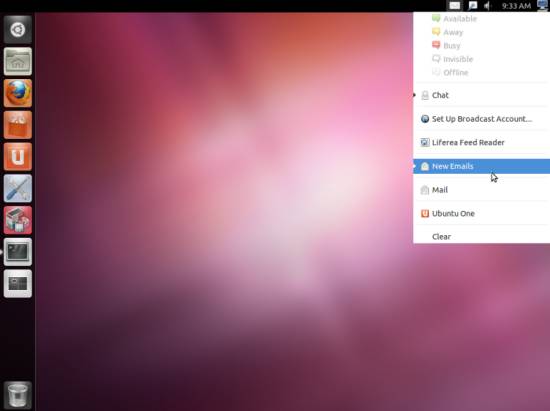Image resolution: width=550 pixels, height=411 pixels.
Task: Open the Mail menu entry
Action: pos(481,190)
